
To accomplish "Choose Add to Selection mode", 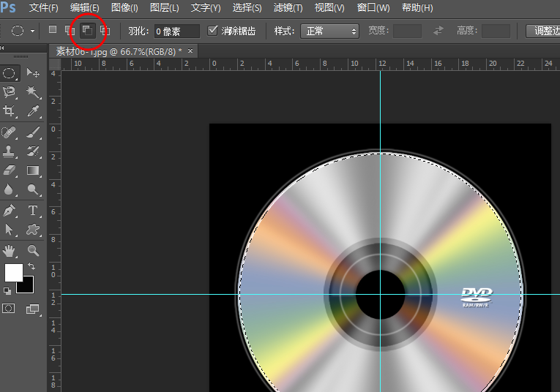I will tap(70, 30).
